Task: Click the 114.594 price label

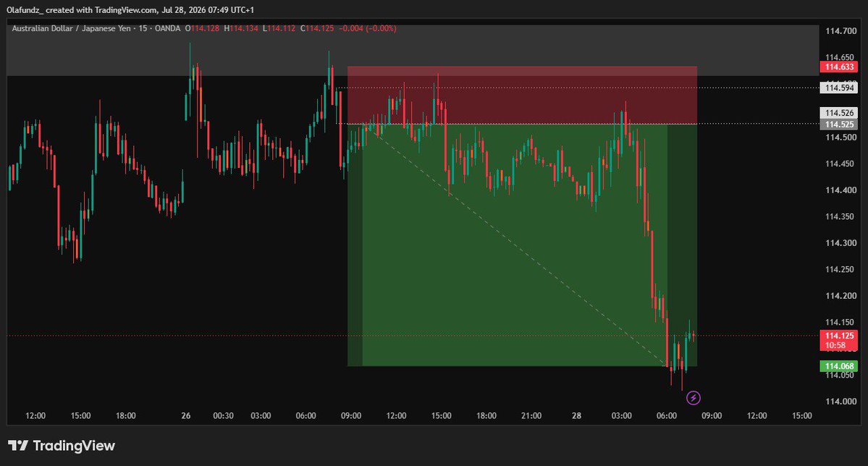Action: 838,88
